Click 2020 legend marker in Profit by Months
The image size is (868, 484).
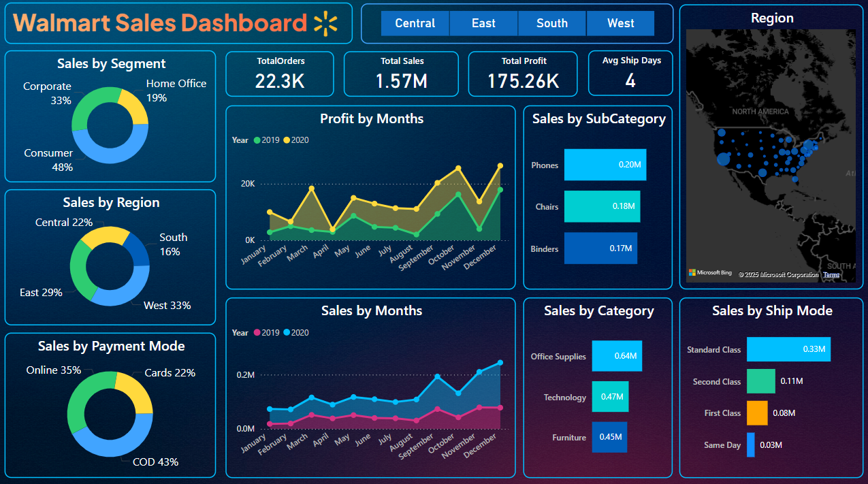click(x=287, y=140)
